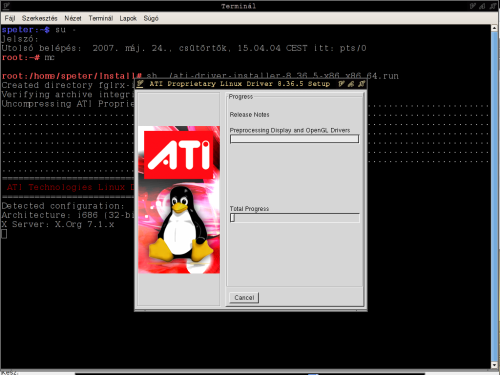Viewport: 500px width, 375px height.
Task: Click the Tux penguin picture
Action: pos(180,224)
